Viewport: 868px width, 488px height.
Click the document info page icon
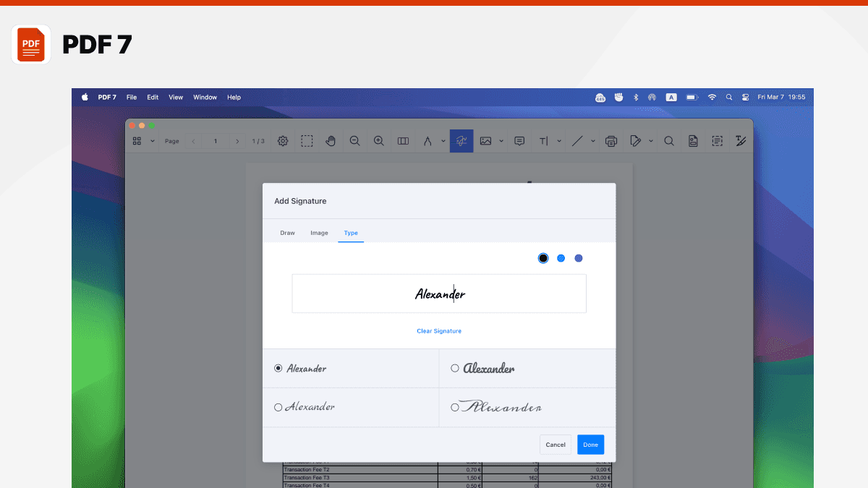(693, 141)
